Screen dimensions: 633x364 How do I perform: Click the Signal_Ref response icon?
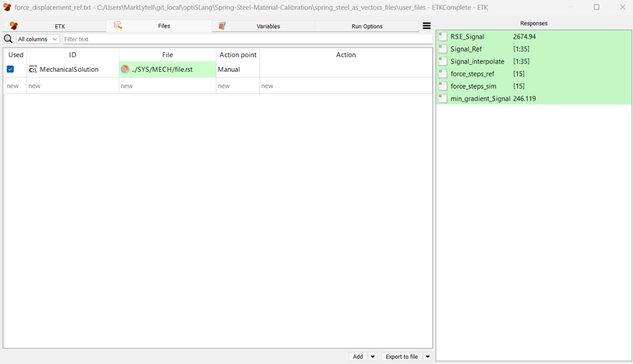[443, 49]
